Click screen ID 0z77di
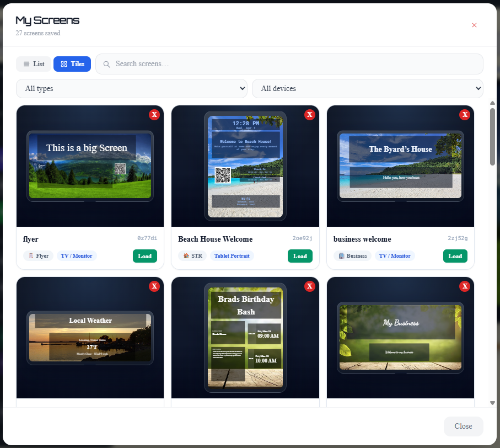Screen dimensions: 500x448 click(x=147, y=238)
